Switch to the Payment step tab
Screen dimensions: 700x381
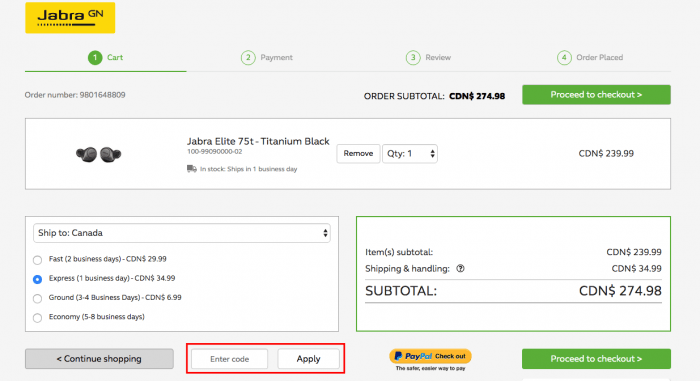click(x=267, y=58)
